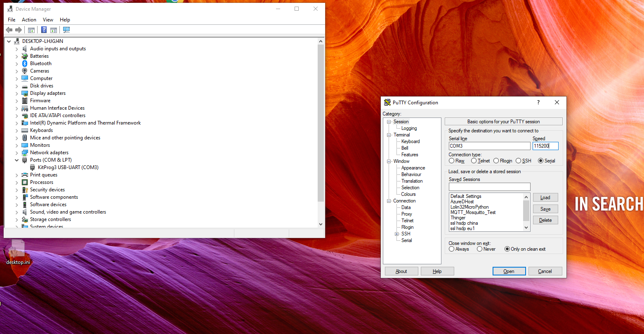Click the Print queues category icon
This screenshot has height=334, width=644.
click(x=25, y=175)
